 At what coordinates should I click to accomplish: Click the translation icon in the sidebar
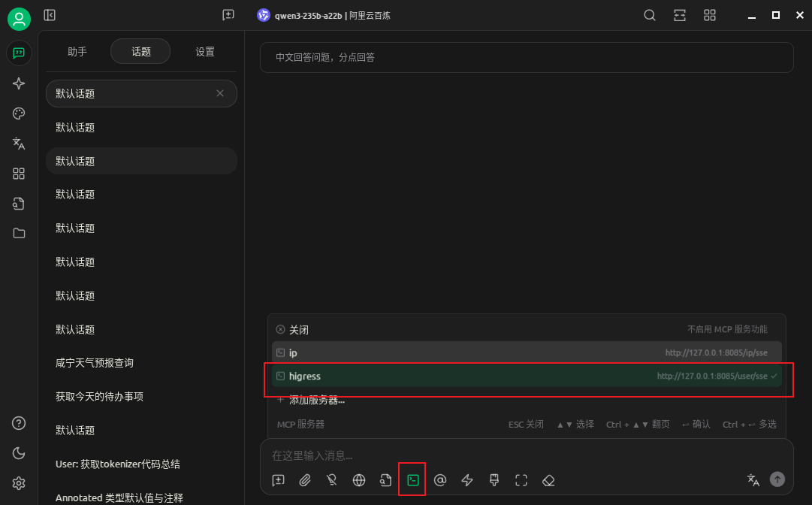(18, 144)
